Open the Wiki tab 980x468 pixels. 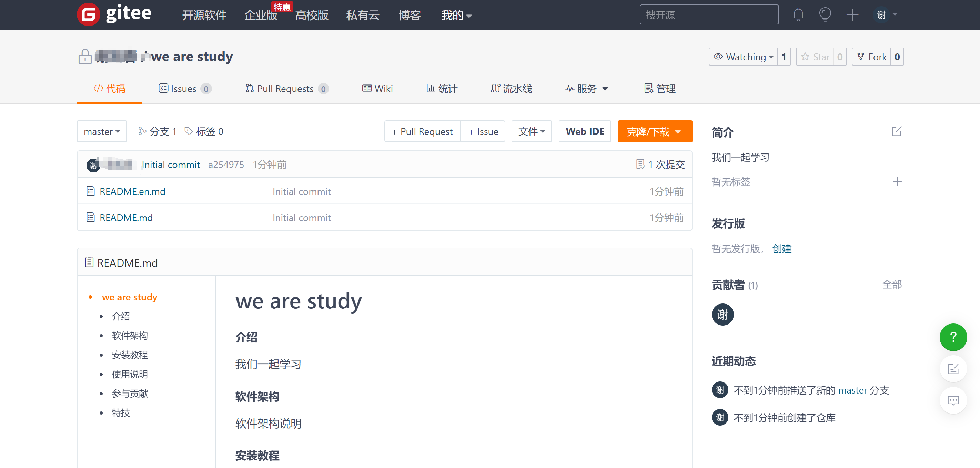coord(377,89)
